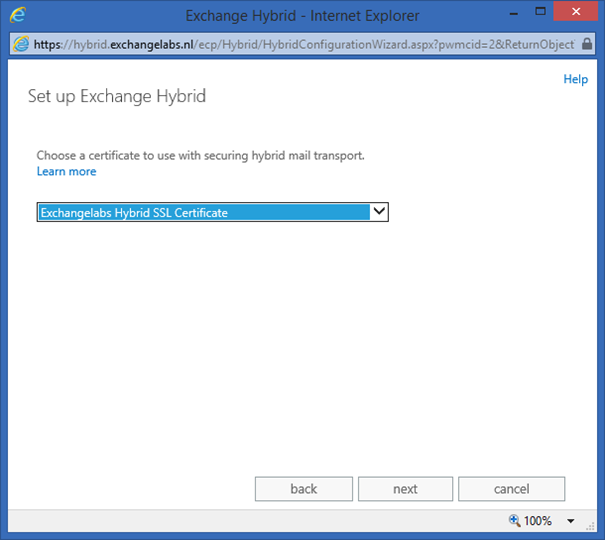
Task: Expand the certificate list using its arrow
Action: [378, 212]
